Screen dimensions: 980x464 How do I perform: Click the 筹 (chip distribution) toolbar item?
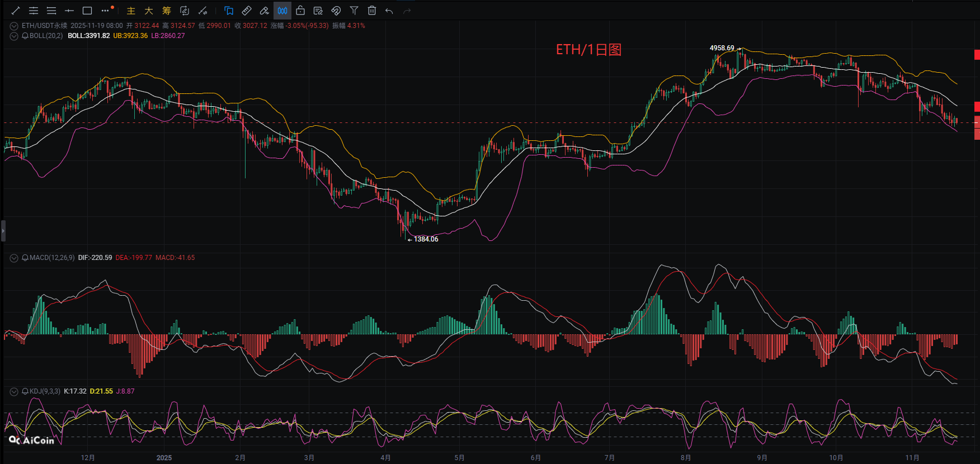pos(167,11)
